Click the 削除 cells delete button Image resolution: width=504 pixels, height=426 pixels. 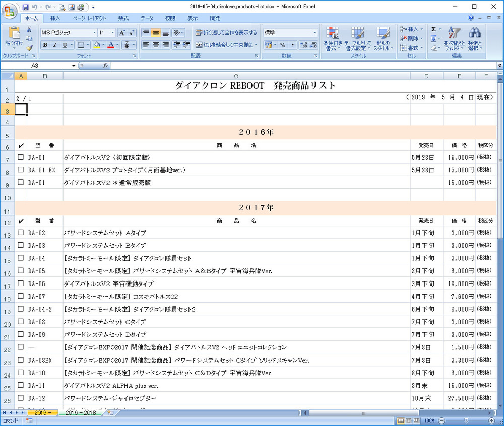coord(411,39)
